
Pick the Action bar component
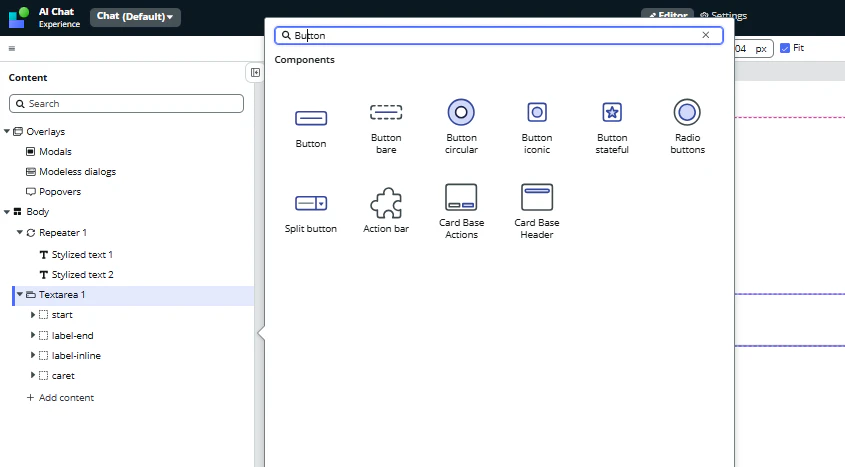pos(386,210)
